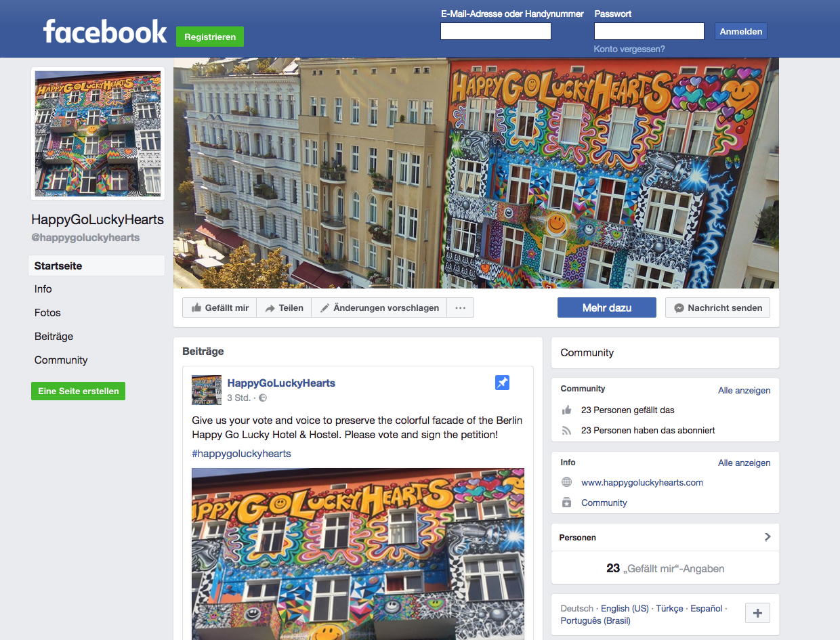This screenshot has height=640, width=840.
Task: Open HappyGoLuckyHearts post author link
Action: point(281,383)
